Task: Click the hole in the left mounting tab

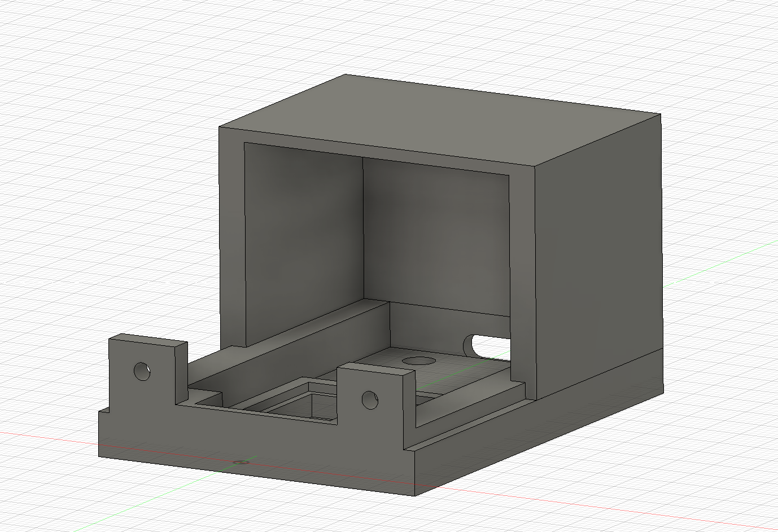Action: click(142, 371)
